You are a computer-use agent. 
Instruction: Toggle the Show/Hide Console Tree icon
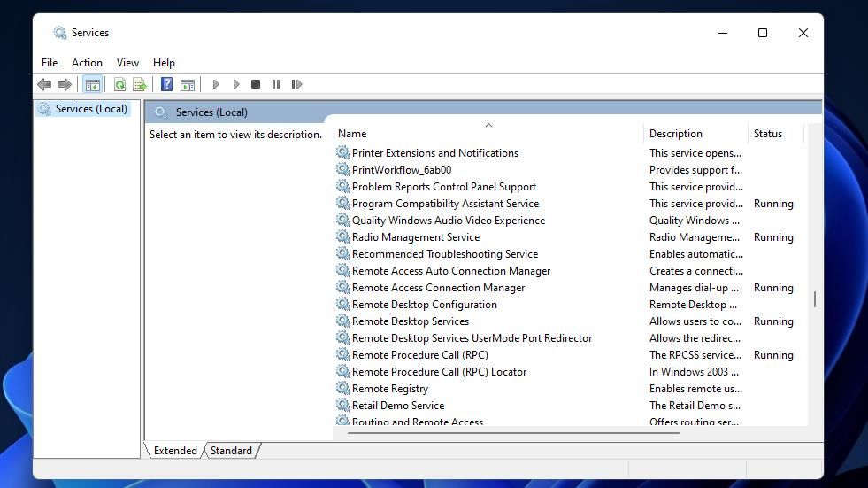[x=92, y=84]
